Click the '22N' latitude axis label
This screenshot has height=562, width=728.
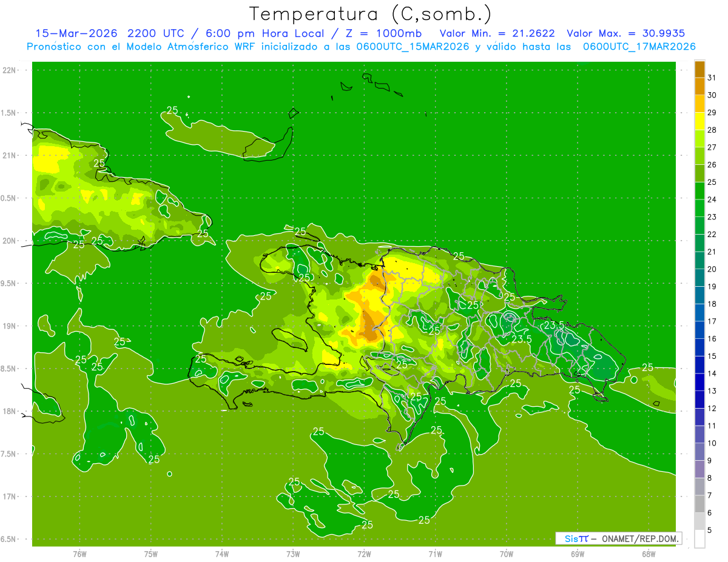coord(10,70)
